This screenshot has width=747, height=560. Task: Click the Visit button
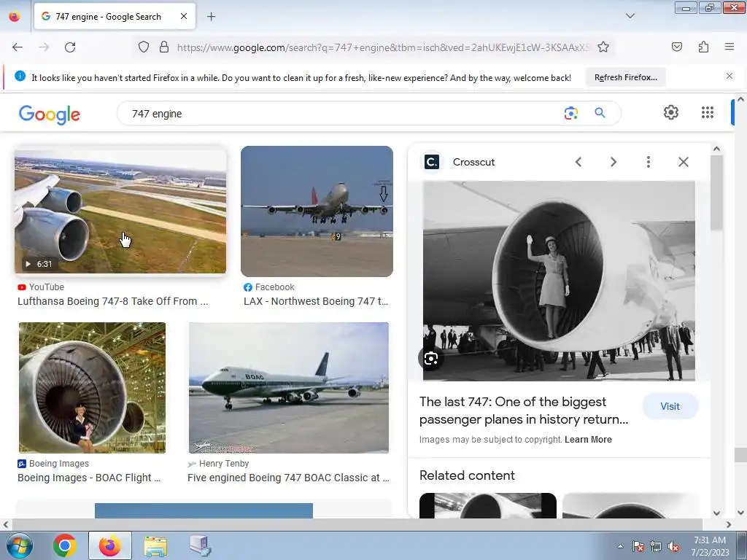pos(670,406)
